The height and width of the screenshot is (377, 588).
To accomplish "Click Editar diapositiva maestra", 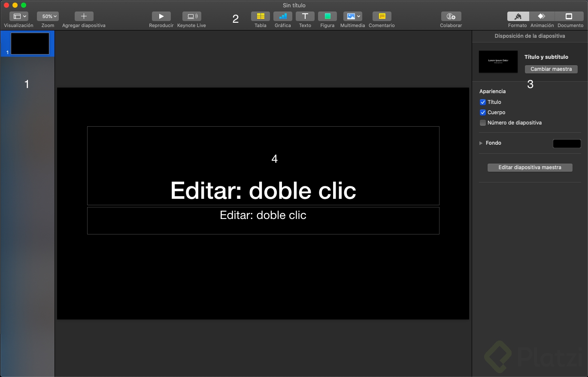I will tap(530, 167).
